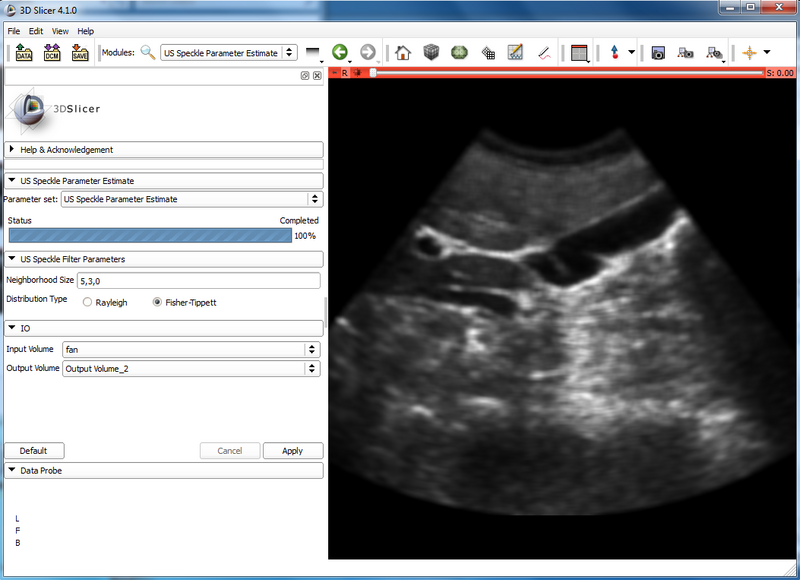Open the Input Volume dropdown
The height and width of the screenshot is (580, 800).
click(190, 349)
